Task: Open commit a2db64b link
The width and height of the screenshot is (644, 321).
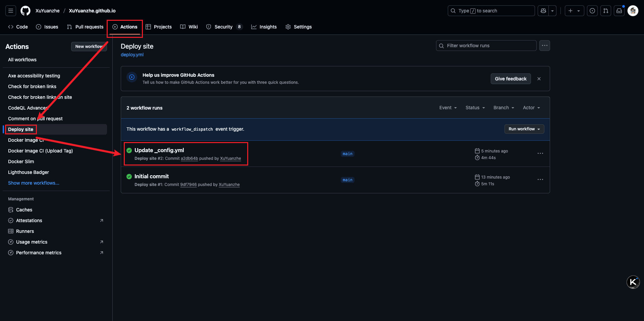Action: tap(190, 158)
